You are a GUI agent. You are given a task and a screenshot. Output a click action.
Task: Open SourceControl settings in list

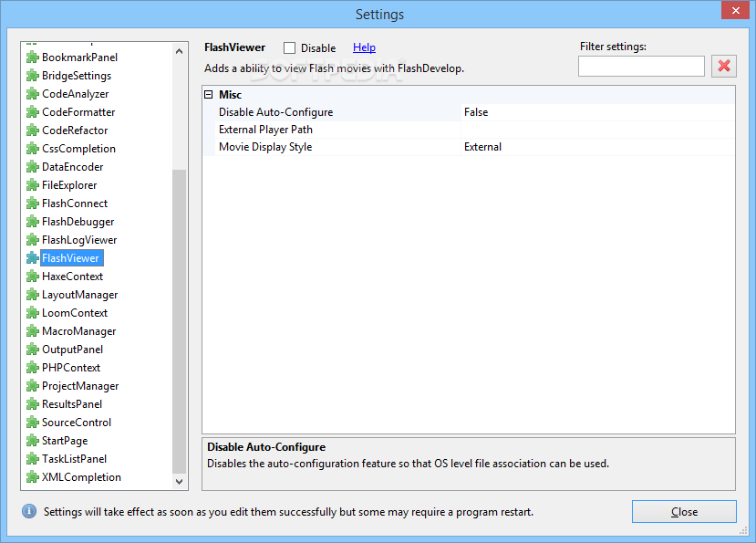click(x=77, y=423)
